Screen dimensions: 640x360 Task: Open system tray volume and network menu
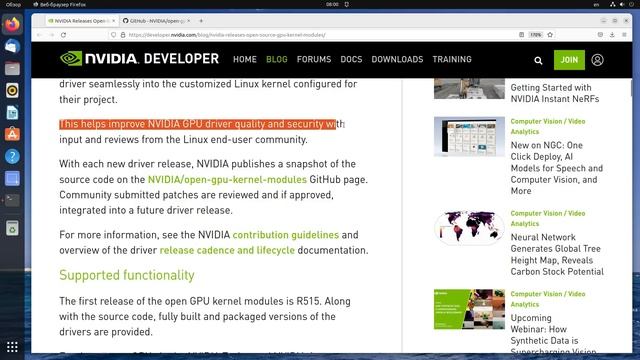tap(622, 4)
